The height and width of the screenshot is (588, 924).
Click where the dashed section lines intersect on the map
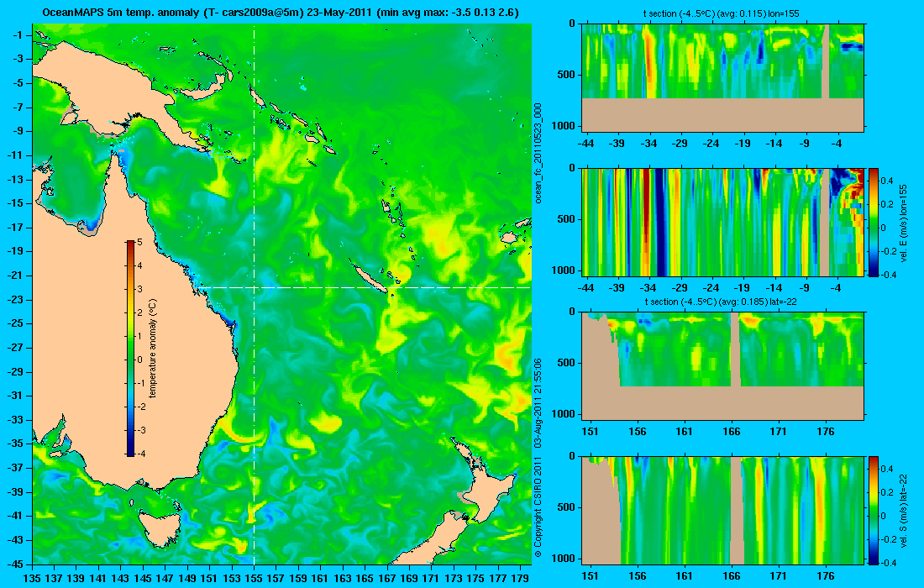pos(254,287)
